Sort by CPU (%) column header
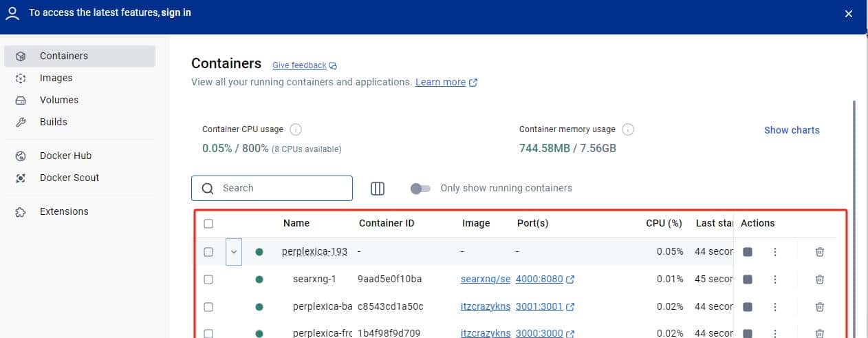 pos(663,223)
